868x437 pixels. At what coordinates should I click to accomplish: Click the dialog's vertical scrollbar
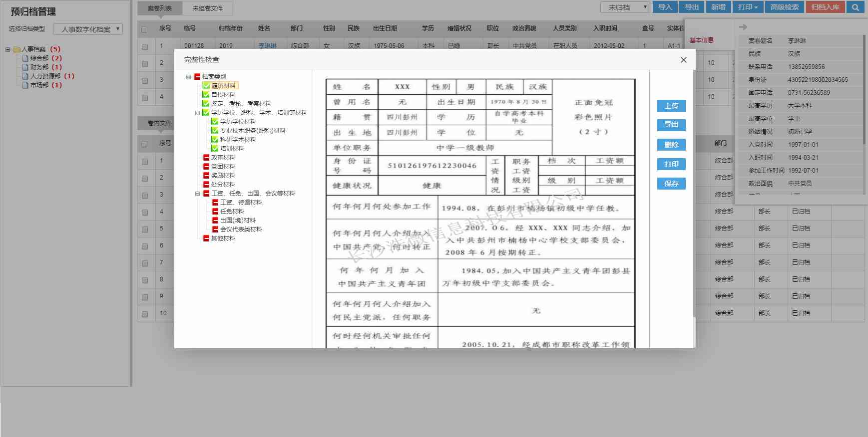pos(694,194)
